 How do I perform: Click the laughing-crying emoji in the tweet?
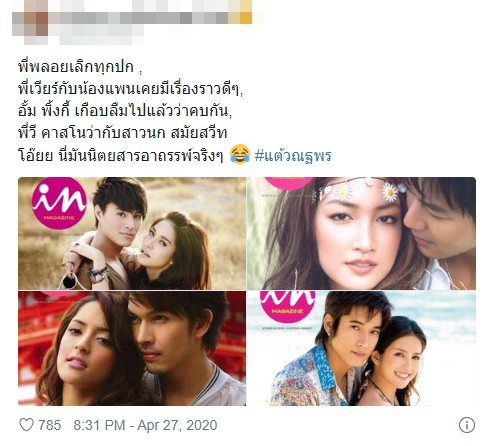[x=240, y=154]
